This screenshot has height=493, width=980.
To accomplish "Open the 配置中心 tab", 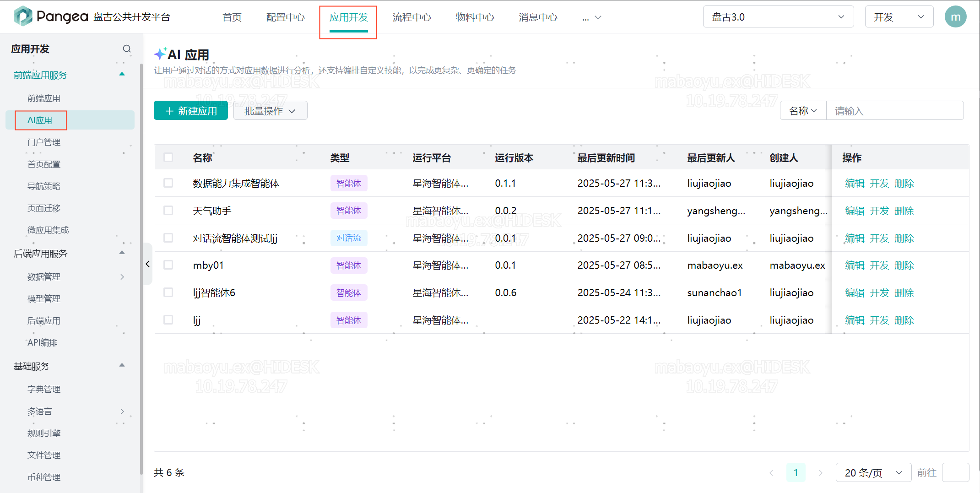I will click(x=285, y=17).
